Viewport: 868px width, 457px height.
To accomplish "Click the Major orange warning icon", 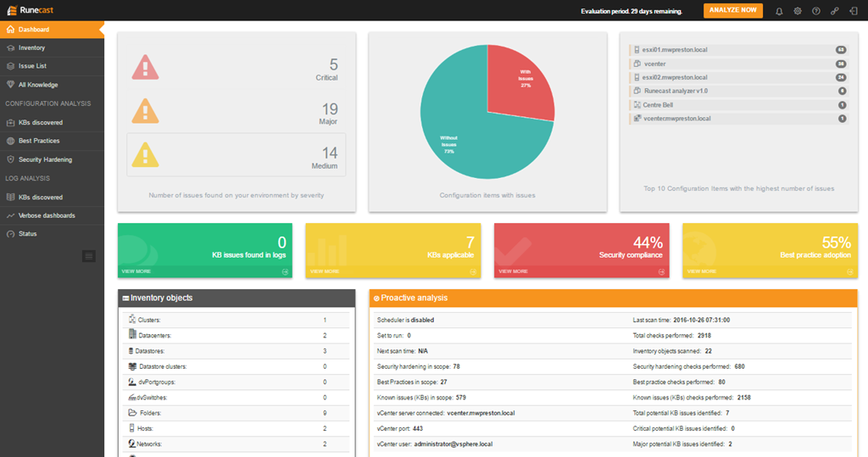I will pos(145,111).
